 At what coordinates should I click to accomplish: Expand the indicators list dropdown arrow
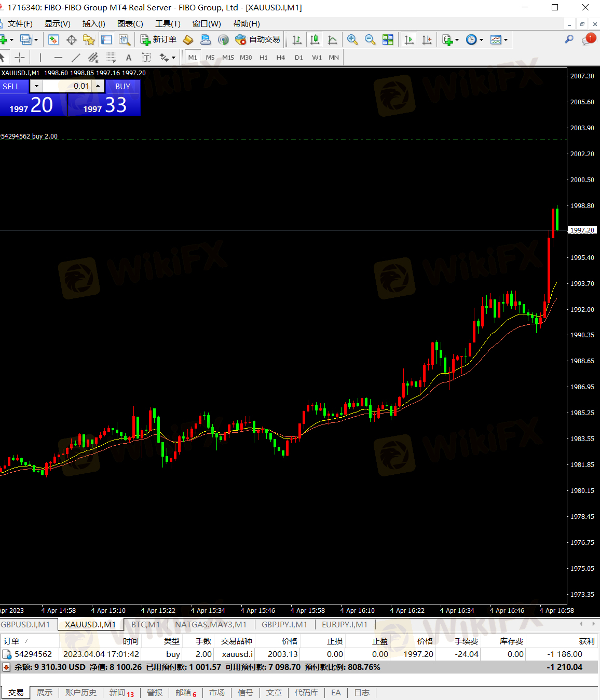[457, 40]
